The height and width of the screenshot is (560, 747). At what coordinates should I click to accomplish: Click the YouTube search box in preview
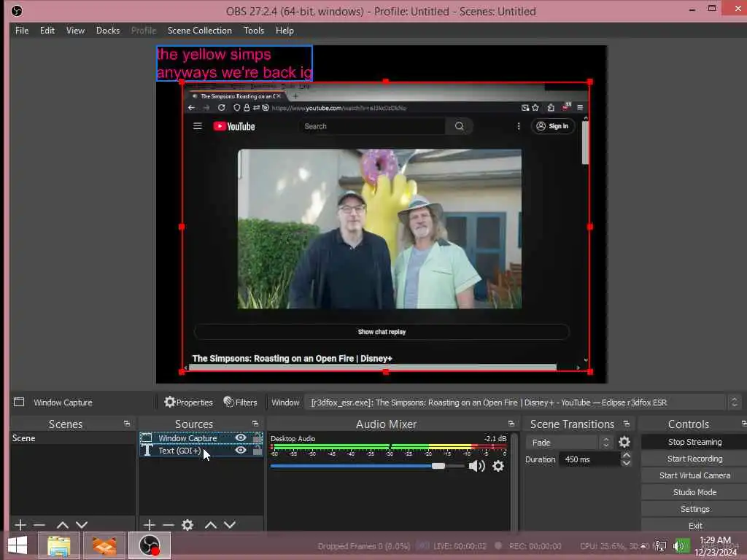click(x=373, y=126)
